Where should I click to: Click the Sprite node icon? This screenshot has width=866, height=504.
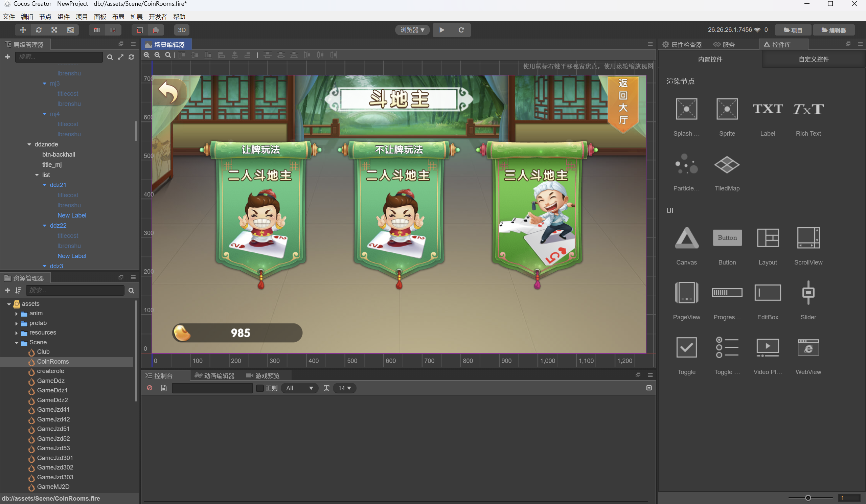coord(727,109)
